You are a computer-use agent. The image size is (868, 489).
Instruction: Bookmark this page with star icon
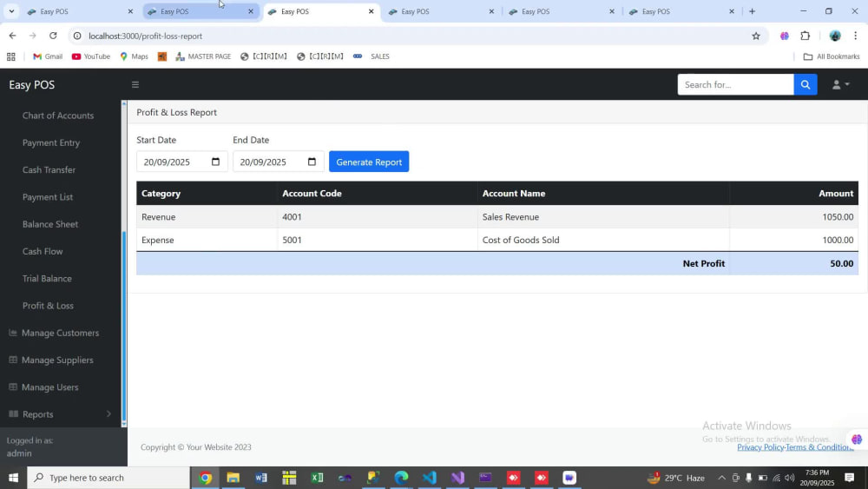tap(756, 36)
